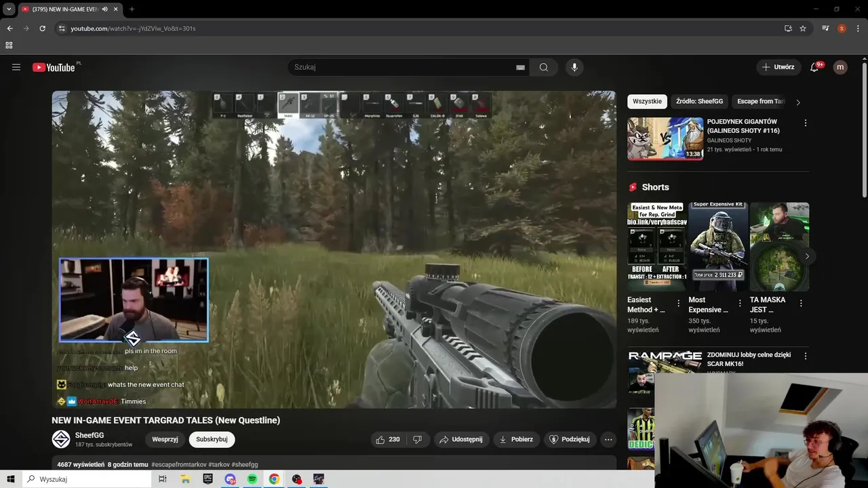Open Spotify from the taskbar

click(252, 479)
